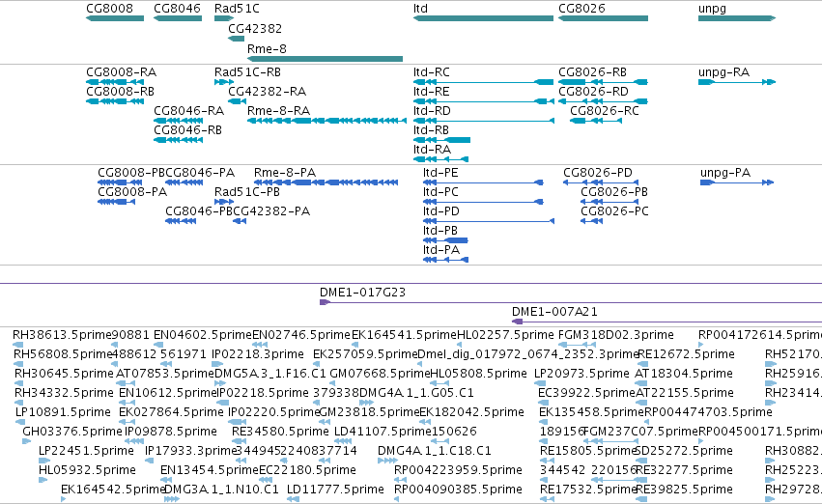Viewport: 822px width, 504px height.
Task: Click the RP004223959.5prime EST label
Action: (458, 470)
